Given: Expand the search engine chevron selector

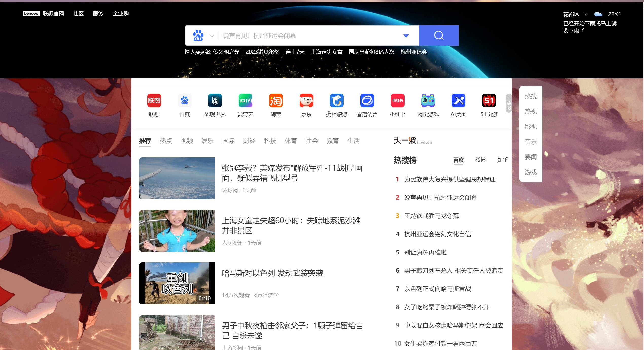Looking at the screenshot, I should pyautogui.click(x=212, y=36).
